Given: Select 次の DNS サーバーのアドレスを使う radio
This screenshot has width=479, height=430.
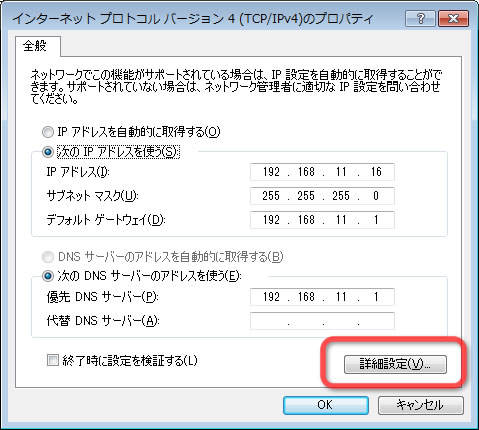Looking at the screenshot, I should tap(48, 276).
